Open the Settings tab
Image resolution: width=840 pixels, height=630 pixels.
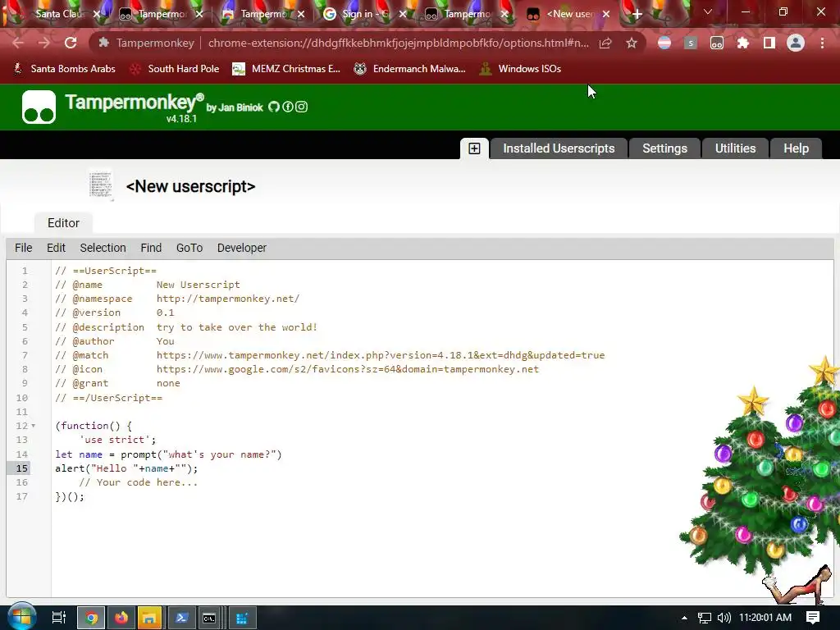[x=664, y=148]
